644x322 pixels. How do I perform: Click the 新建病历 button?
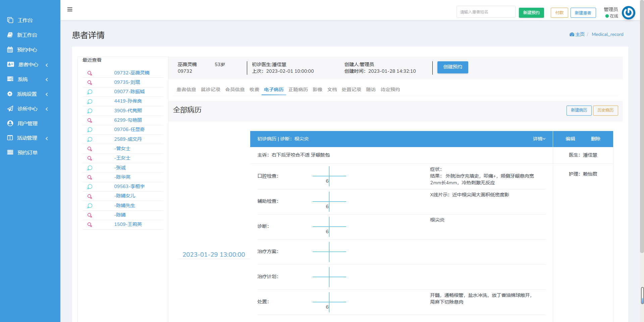click(579, 110)
